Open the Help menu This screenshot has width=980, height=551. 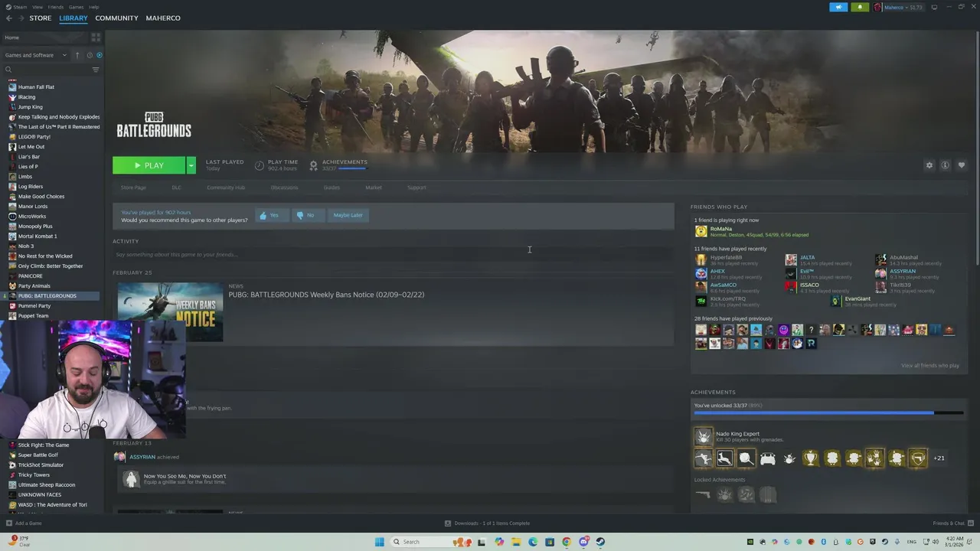[93, 7]
